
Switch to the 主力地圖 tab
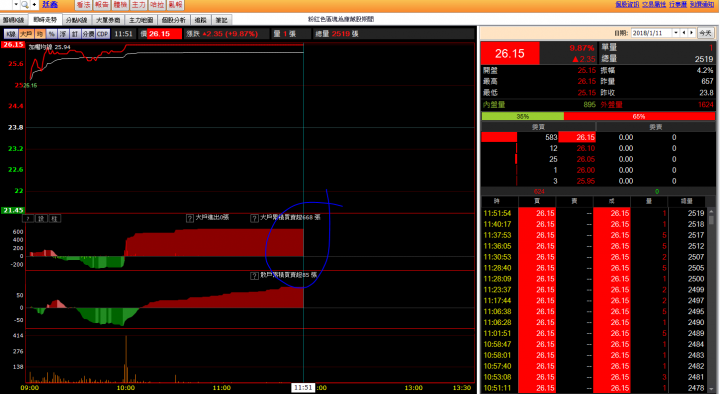pyautogui.click(x=141, y=20)
